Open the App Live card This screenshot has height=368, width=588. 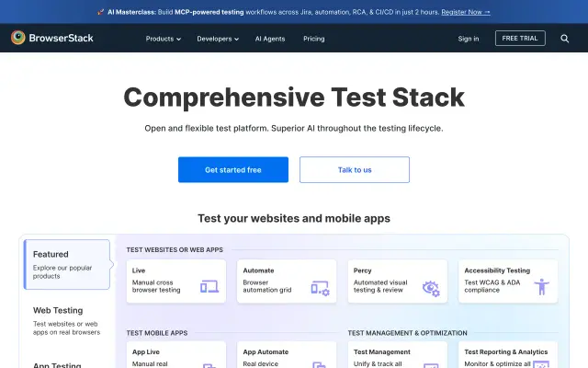pos(175,355)
